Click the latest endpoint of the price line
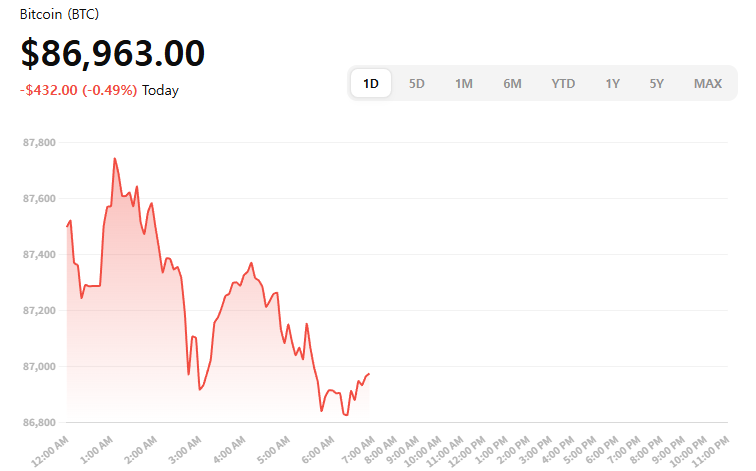756x471 pixels. click(370, 374)
